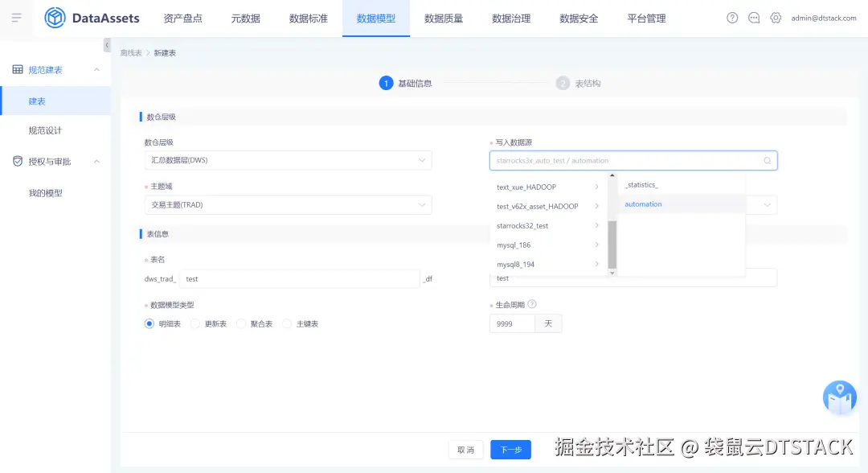Select the 更新表 radio button
This screenshot has height=473, width=868.
[x=194, y=323]
